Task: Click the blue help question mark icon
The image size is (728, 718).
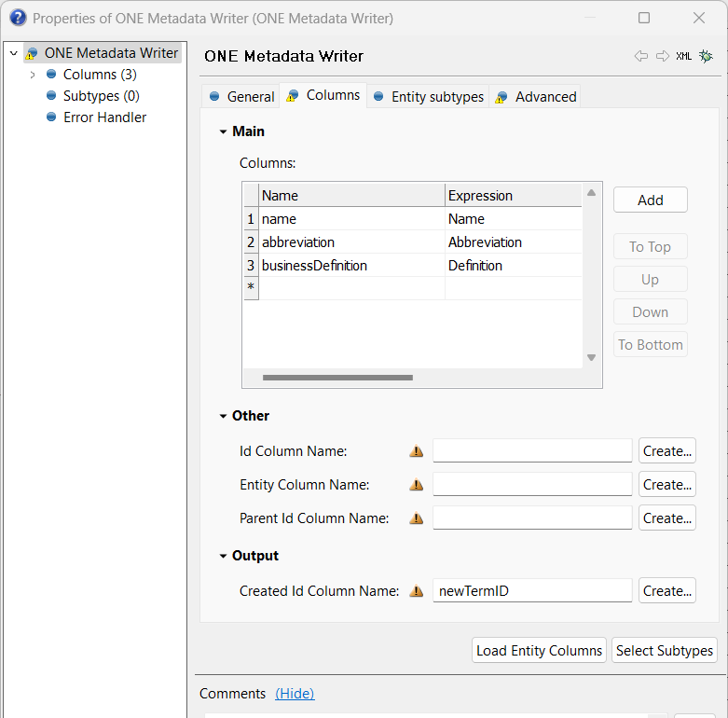Action: point(18,18)
